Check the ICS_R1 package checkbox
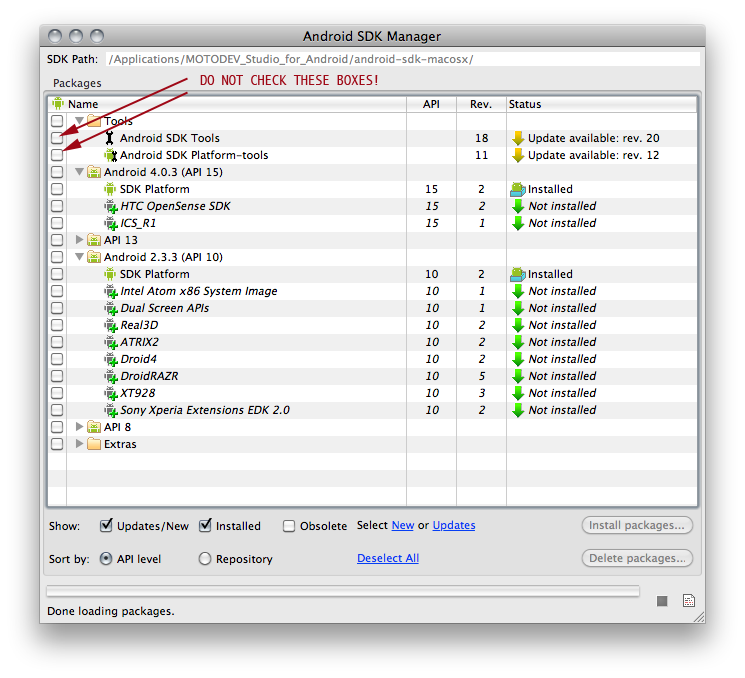This screenshot has width=745, height=678. click(x=57, y=223)
